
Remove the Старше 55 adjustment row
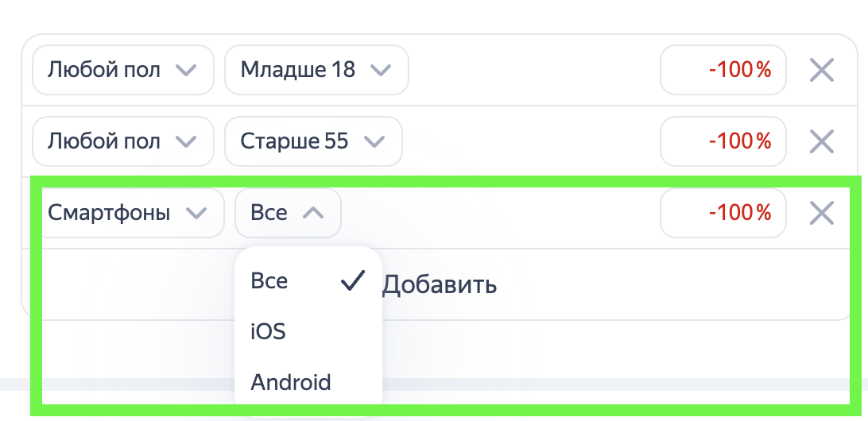click(x=821, y=141)
